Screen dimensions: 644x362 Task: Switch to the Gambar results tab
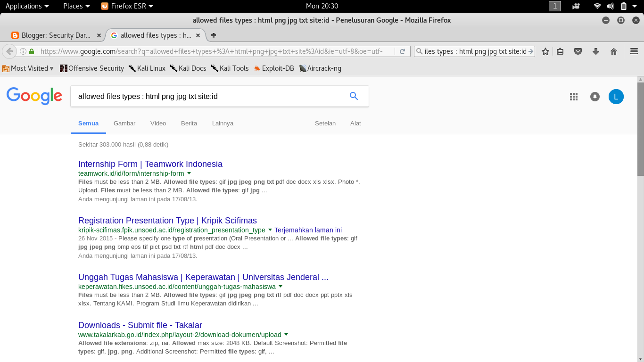tap(124, 123)
